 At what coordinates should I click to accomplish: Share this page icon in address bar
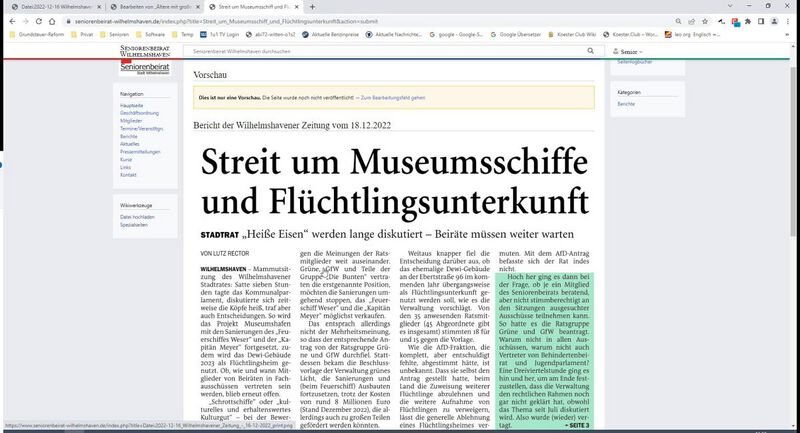click(x=692, y=21)
